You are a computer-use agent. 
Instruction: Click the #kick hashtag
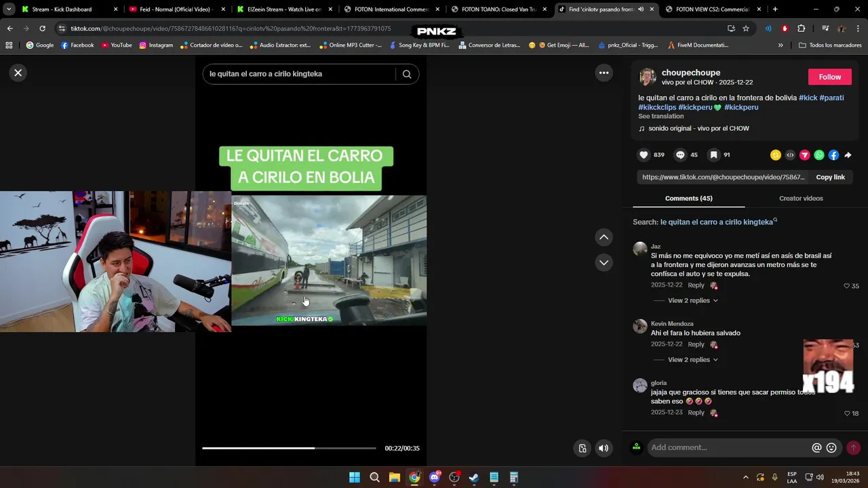point(808,98)
